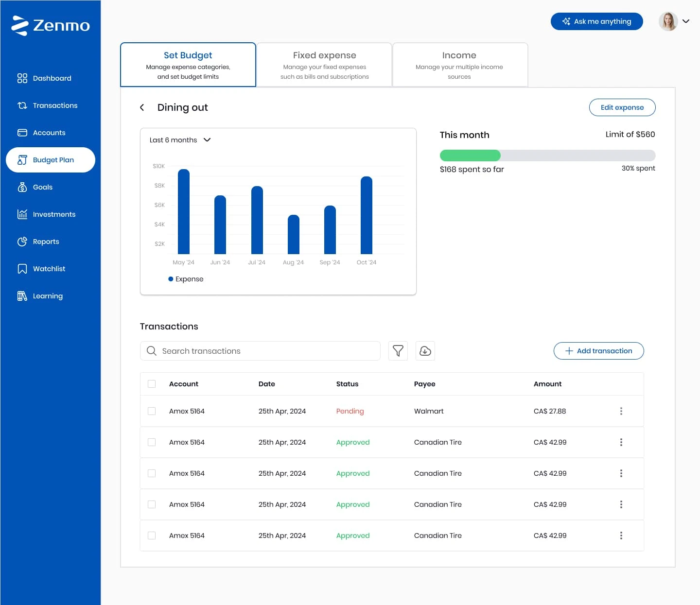Click the user profile avatar

click(x=668, y=21)
